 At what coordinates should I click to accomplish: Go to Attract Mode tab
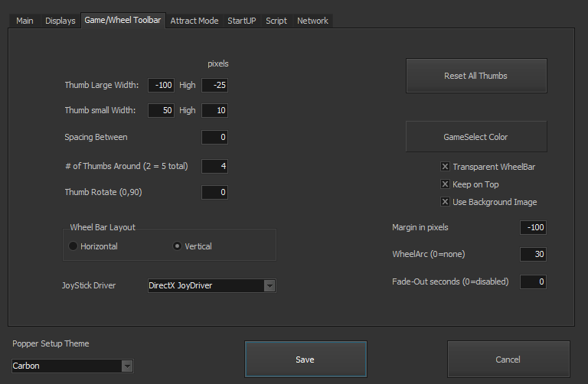click(194, 21)
